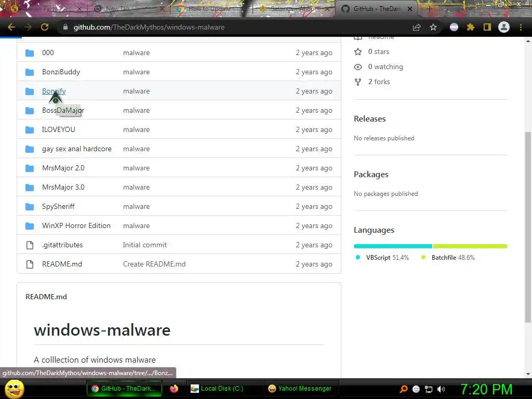This screenshot has height=399, width=532.
Task: Click the browser back arrow
Action: pos(11,27)
